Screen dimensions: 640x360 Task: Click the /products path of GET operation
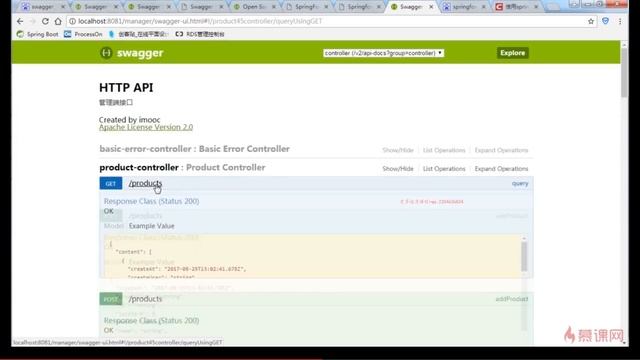click(x=145, y=183)
